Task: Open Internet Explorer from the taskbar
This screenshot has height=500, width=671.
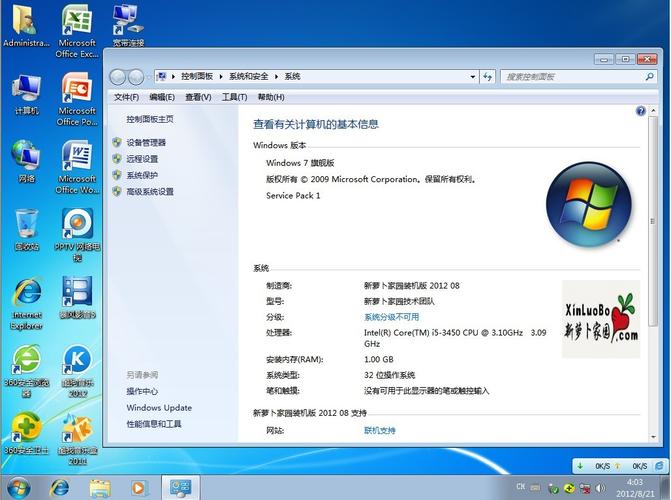Action: [x=59, y=488]
